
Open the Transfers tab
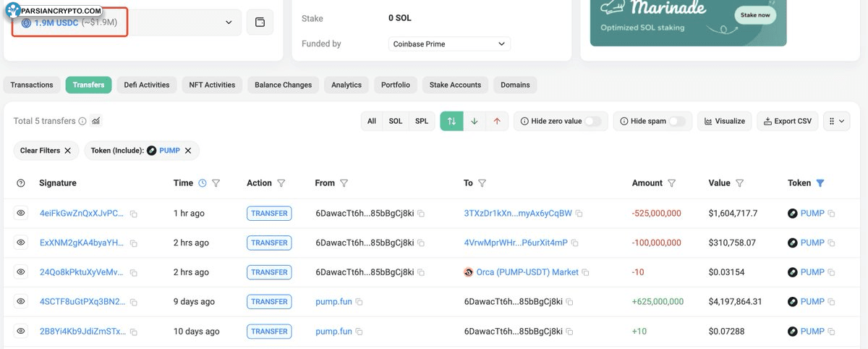[88, 85]
